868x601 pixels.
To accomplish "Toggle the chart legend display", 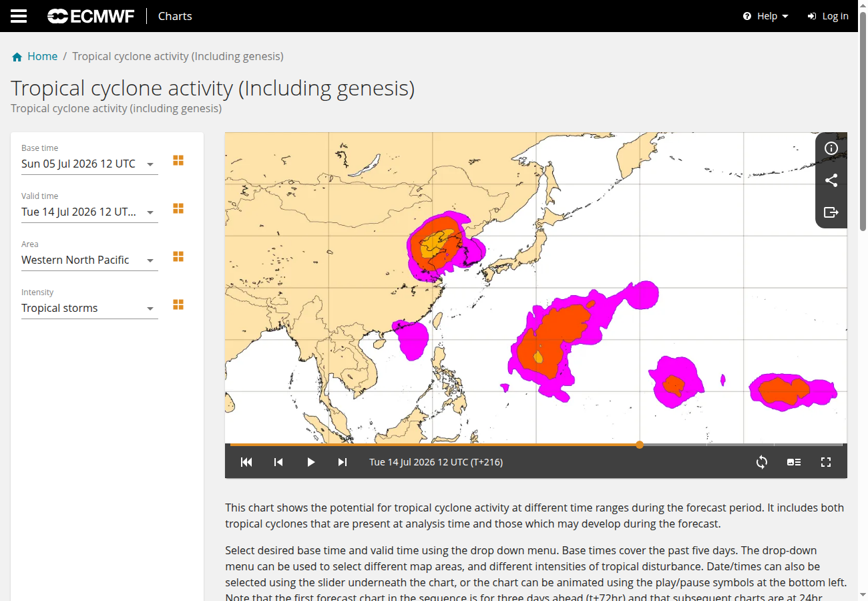I will click(x=794, y=462).
